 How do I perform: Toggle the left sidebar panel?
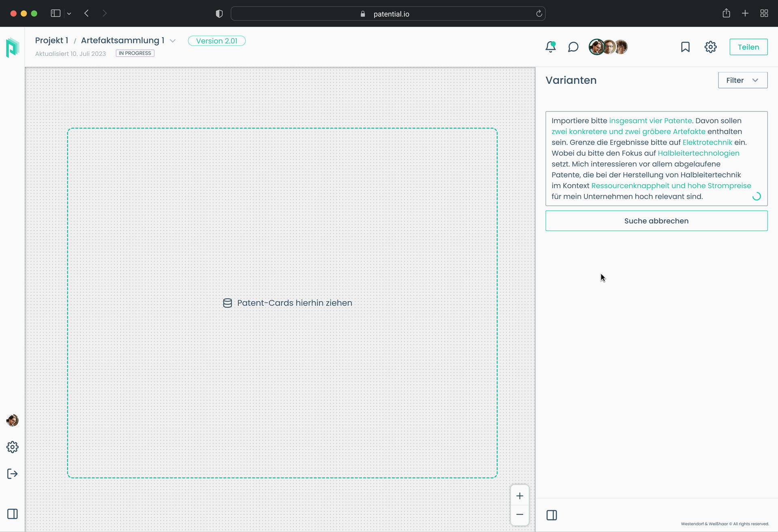click(13, 514)
